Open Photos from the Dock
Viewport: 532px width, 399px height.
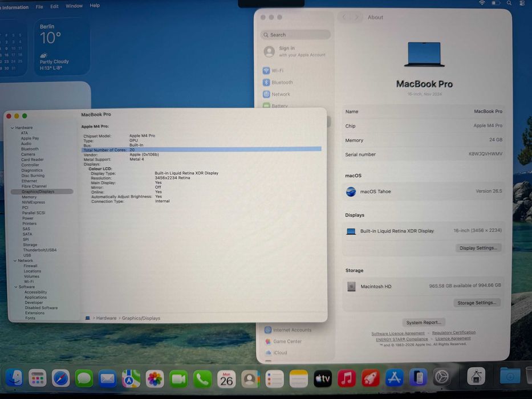(155, 378)
